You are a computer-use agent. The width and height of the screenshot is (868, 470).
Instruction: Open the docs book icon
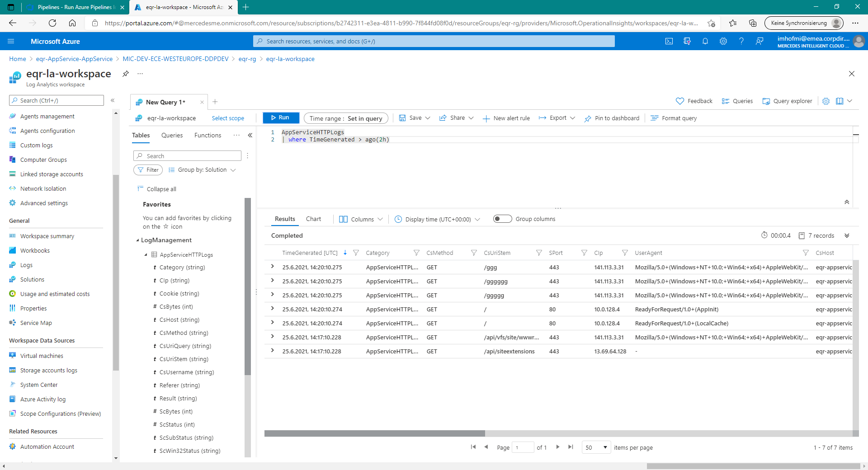[840, 101]
